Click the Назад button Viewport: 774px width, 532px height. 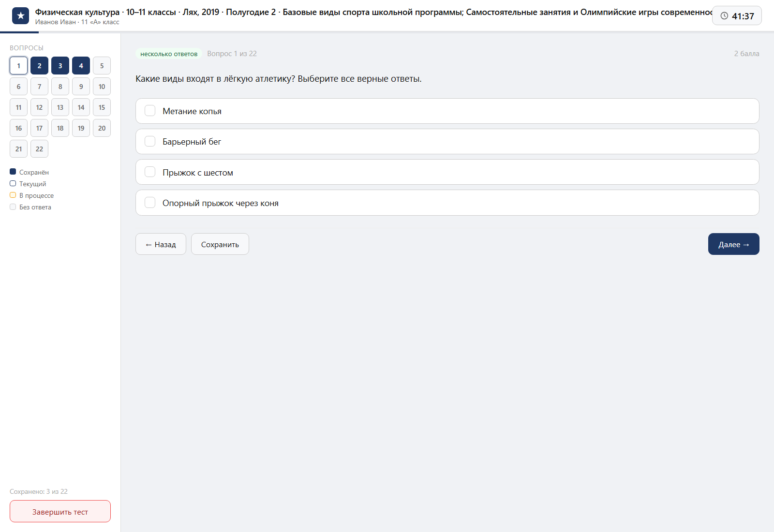(x=161, y=244)
